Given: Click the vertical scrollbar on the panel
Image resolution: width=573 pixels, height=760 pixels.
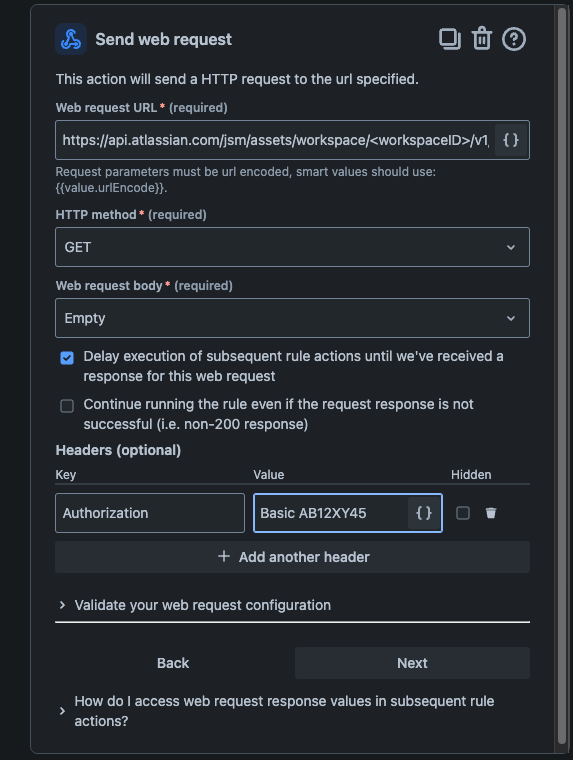Looking at the screenshot, I should tap(562, 376).
